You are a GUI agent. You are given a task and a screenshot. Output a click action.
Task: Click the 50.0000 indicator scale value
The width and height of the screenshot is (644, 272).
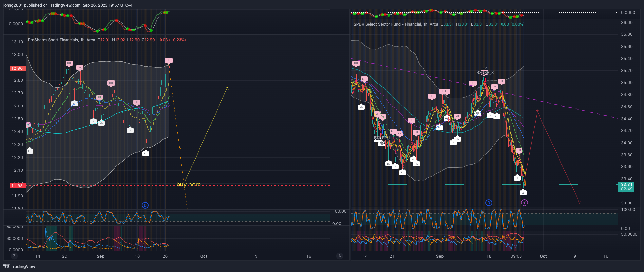point(629,234)
